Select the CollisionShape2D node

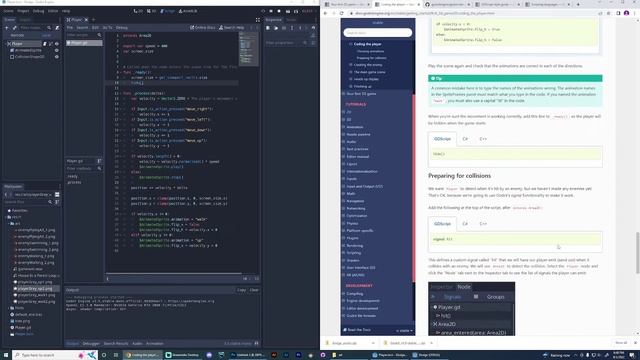(29, 57)
